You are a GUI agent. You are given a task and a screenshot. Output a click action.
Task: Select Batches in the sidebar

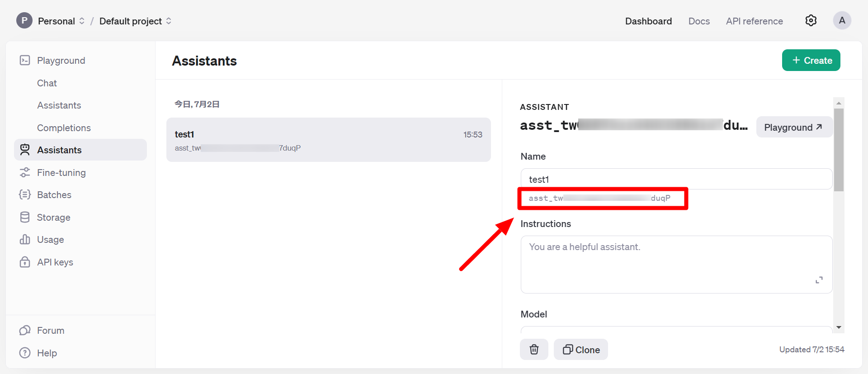pos(54,195)
